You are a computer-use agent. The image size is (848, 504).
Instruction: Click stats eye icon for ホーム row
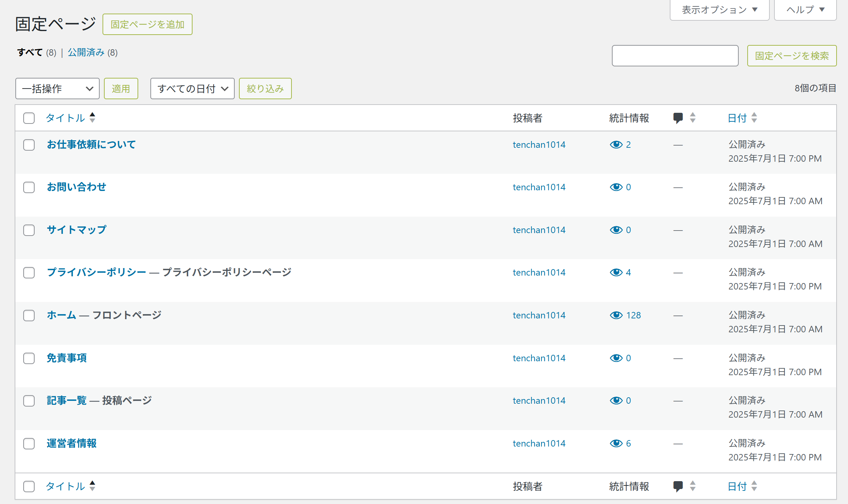[x=616, y=315]
